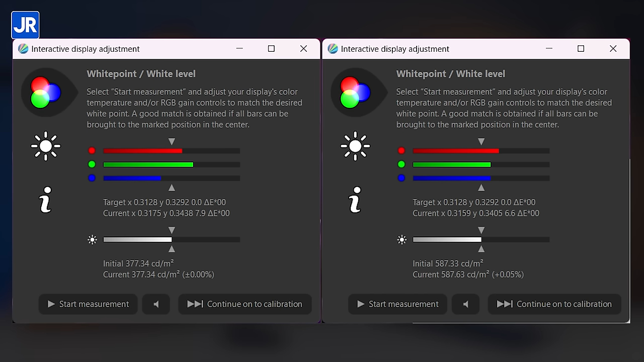Open the info icon in left window
Image resolution: width=644 pixels, height=362 pixels.
coord(46,200)
